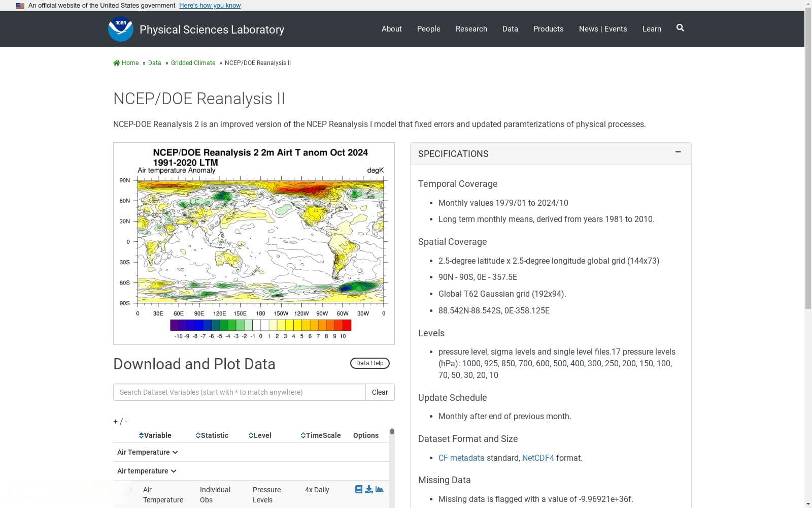
Task: Click the NOAA logo in header
Action: [121, 29]
